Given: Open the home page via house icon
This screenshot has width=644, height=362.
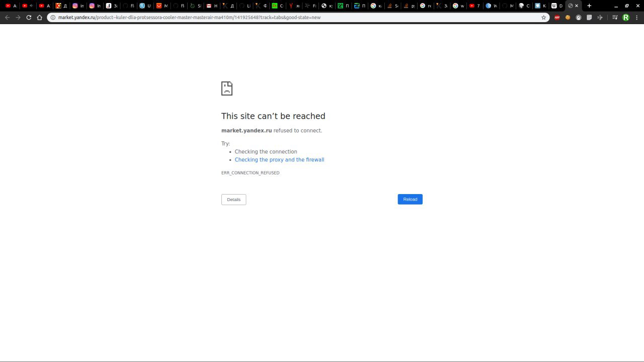Looking at the screenshot, I should point(40,17).
